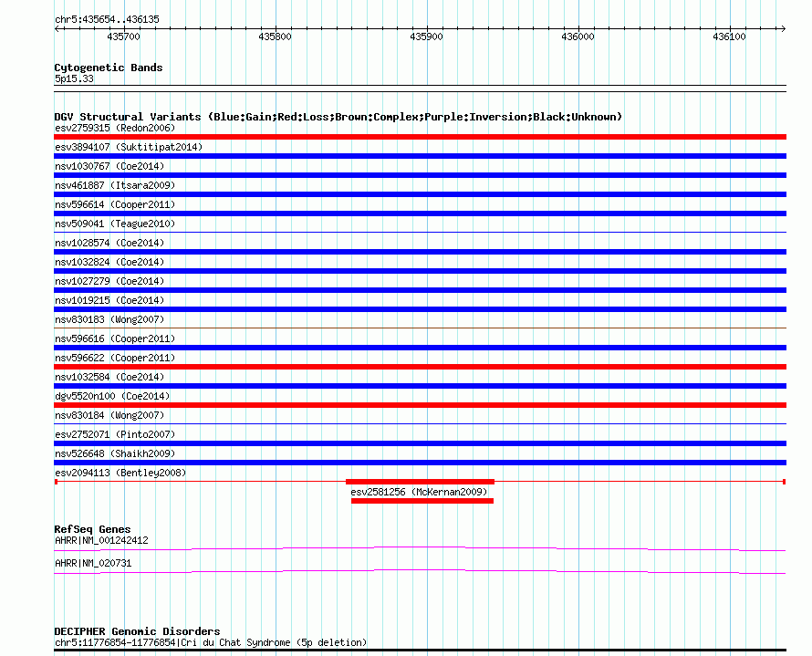Select the esv2094113 (Bentley2008) label
812x656 pixels.
120,473
